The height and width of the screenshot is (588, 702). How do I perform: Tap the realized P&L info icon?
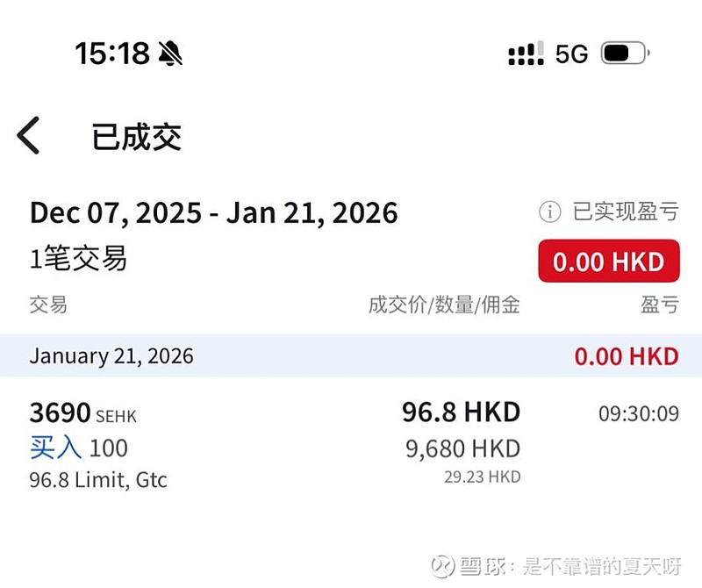pyautogui.click(x=549, y=212)
